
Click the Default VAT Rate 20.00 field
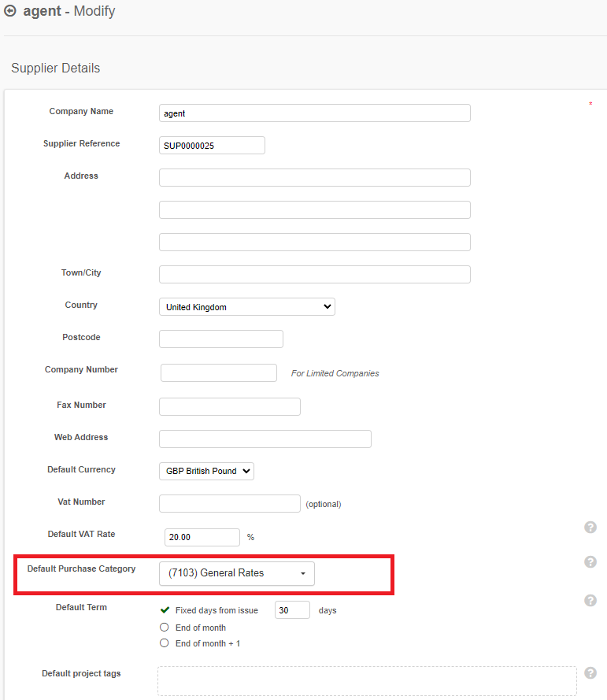click(x=202, y=537)
